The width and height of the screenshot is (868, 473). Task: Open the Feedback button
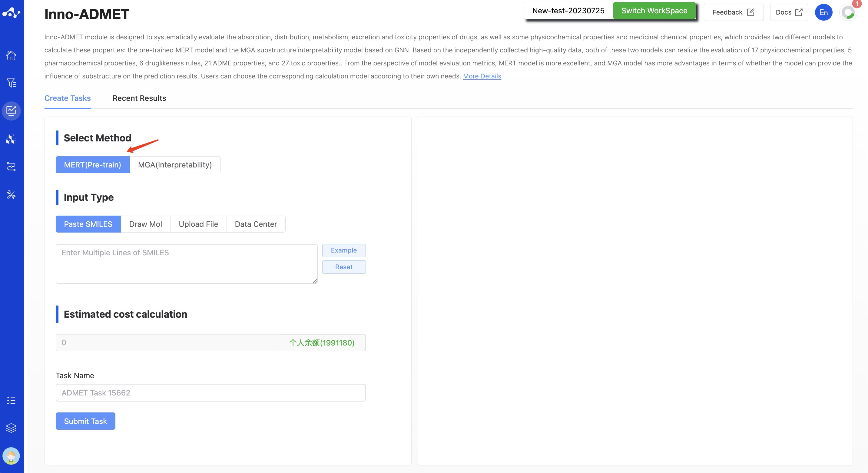coord(733,12)
